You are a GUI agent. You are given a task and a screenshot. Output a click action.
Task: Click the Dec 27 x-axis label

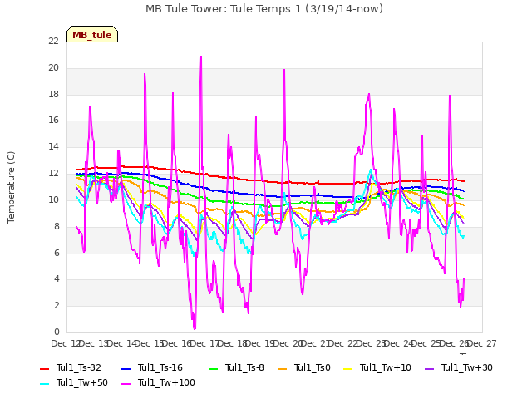click(482, 343)
